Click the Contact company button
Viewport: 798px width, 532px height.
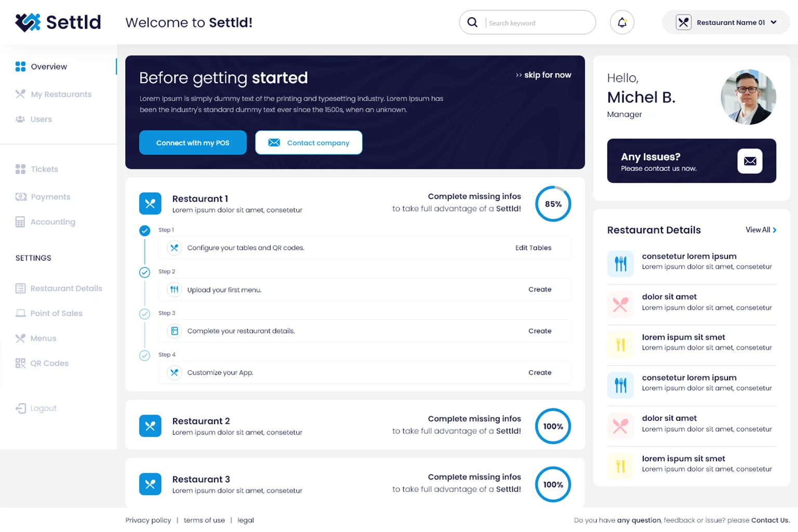[x=309, y=142]
